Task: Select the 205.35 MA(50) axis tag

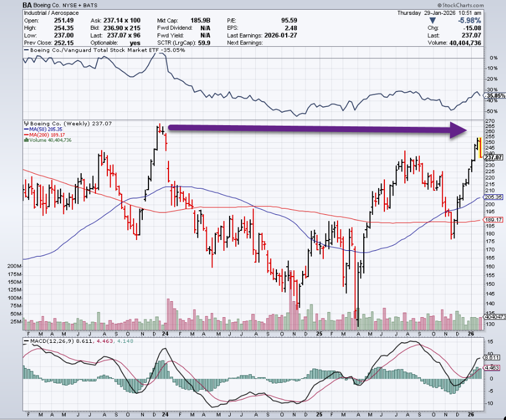Action: (493, 197)
